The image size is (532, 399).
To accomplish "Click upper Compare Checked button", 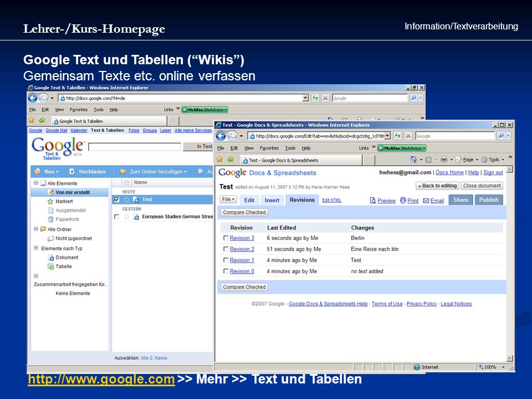I will pos(244,212).
